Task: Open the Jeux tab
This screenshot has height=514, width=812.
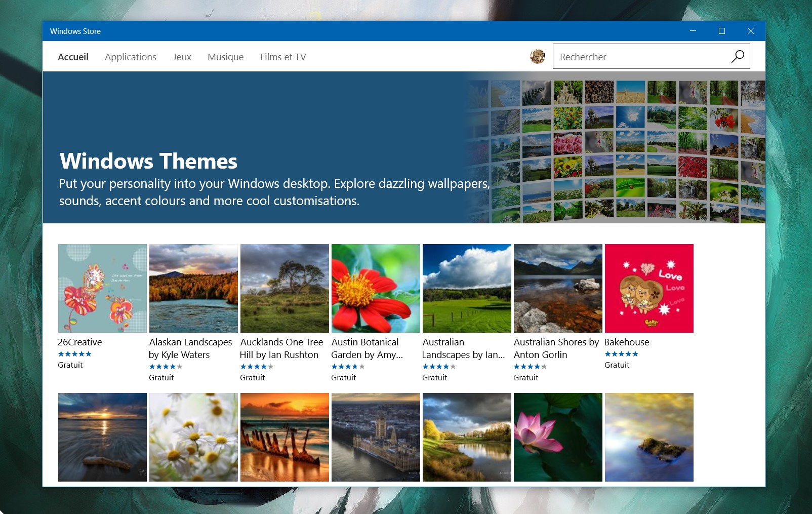Action: coord(182,57)
